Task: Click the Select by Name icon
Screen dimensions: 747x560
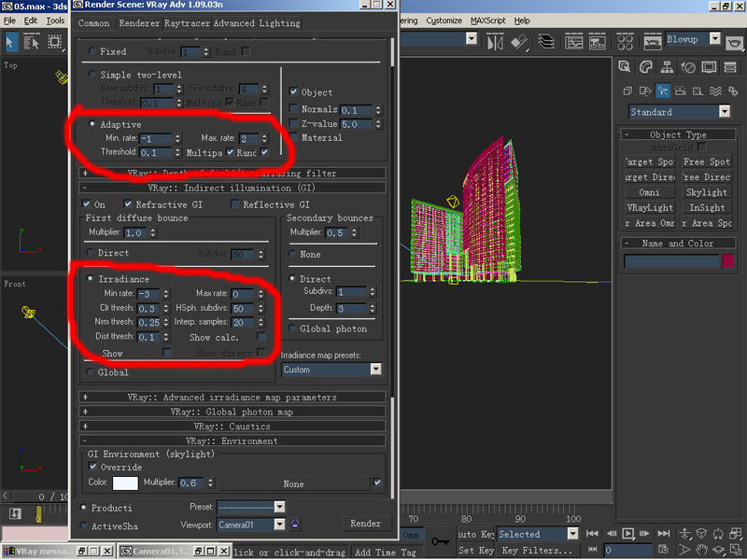Action: (32, 42)
